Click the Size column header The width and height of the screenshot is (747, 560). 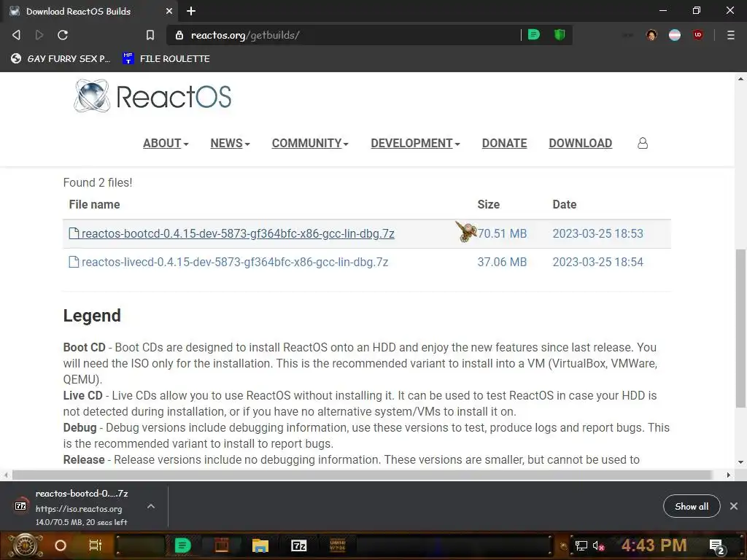488,204
